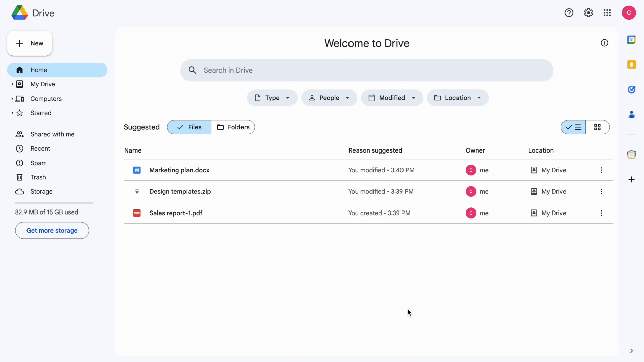This screenshot has height=362, width=644.
Task: Switch to list layout view
Action: tap(573, 127)
